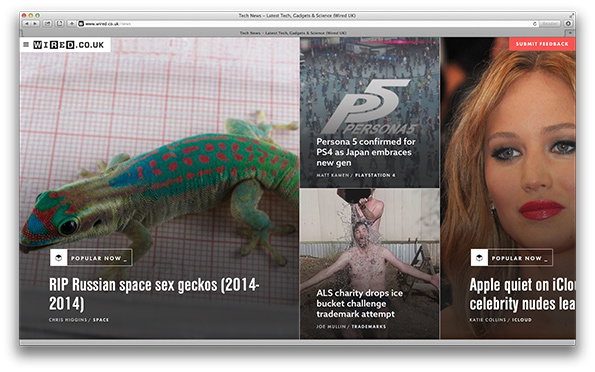Reload the page with the refresh icon
Image resolution: width=595 pixels, height=372 pixels.
coord(535,24)
